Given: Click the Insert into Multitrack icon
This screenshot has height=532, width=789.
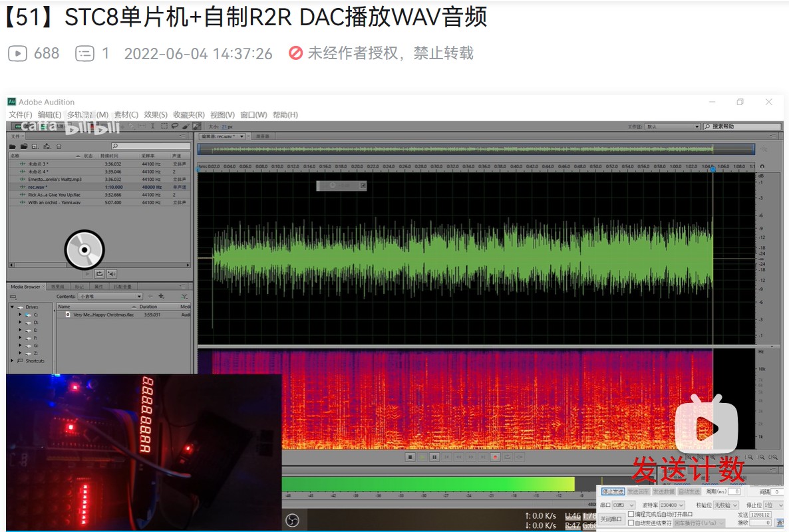Looking at the screenshot, I should tap(47, 146).
